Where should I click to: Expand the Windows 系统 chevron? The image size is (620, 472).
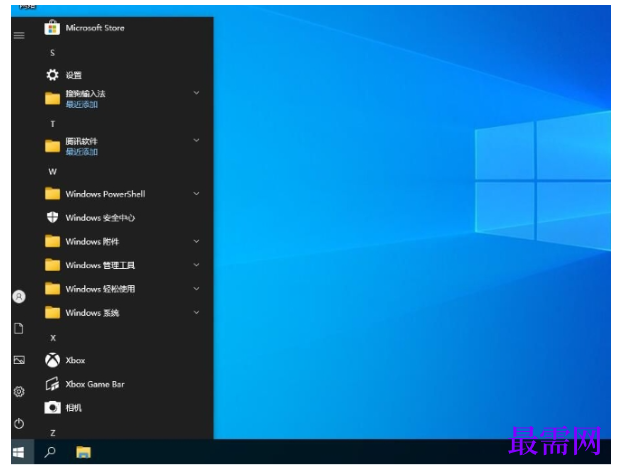coord(196,313)
